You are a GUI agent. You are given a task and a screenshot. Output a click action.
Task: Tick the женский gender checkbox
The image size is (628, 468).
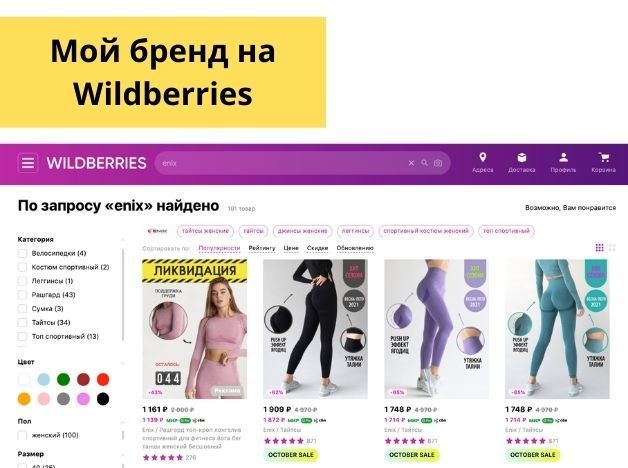(22, 435)
